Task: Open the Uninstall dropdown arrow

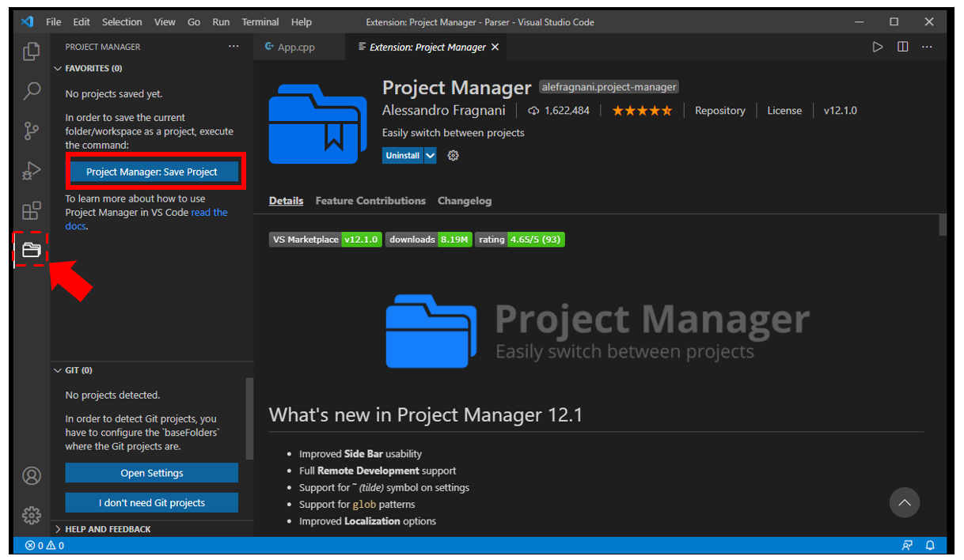Action: (x=430, y=156)
